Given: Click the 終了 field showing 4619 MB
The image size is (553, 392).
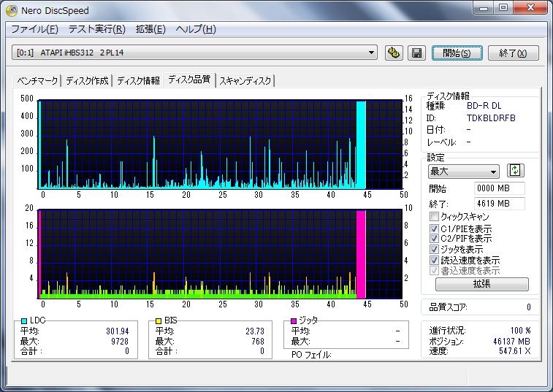Looking at the screenshot, I should click(x=500, y=204).
